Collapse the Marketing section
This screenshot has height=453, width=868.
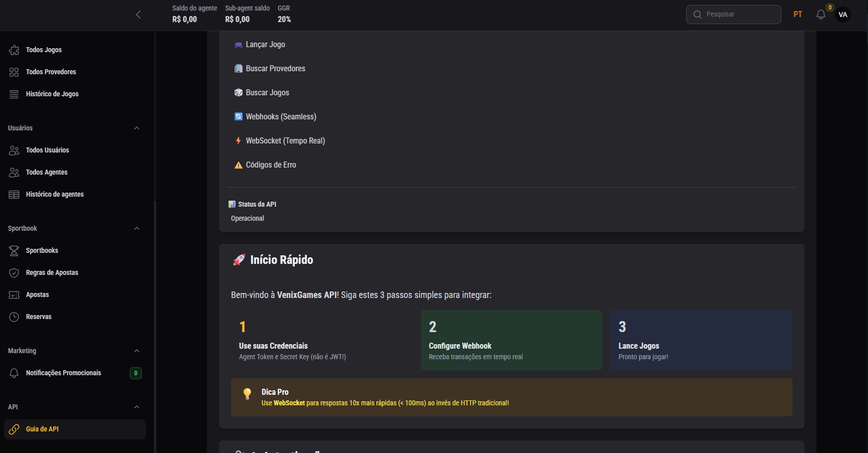coord(137,351)
